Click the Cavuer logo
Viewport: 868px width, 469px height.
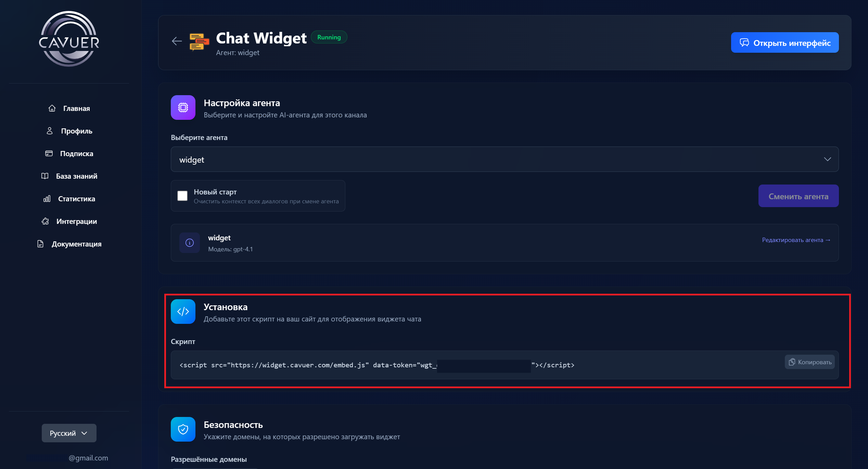[69, 39]
